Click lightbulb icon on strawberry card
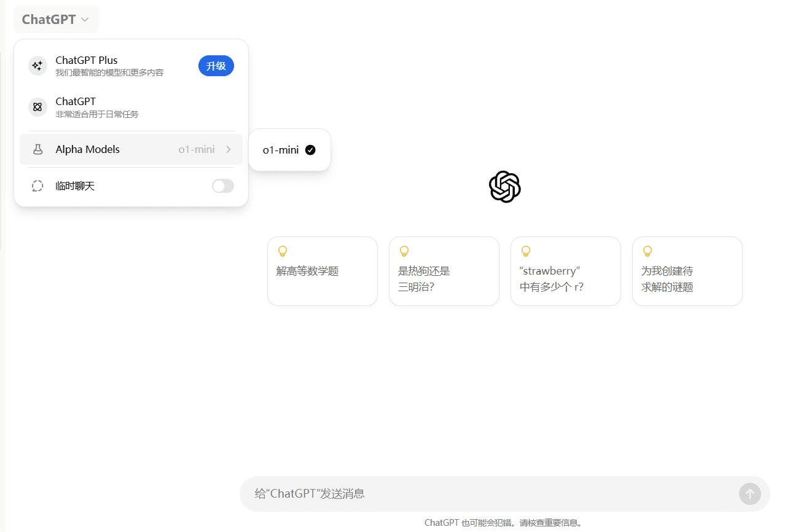798x532 pixels. point(526,251)
